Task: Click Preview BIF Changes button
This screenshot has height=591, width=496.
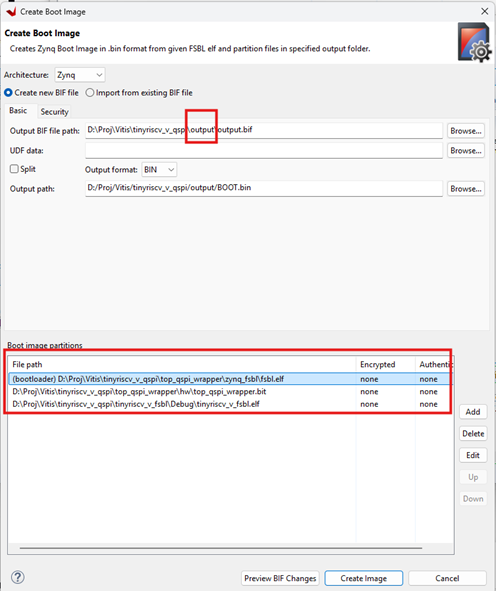Action: click(x=280, y=578)
